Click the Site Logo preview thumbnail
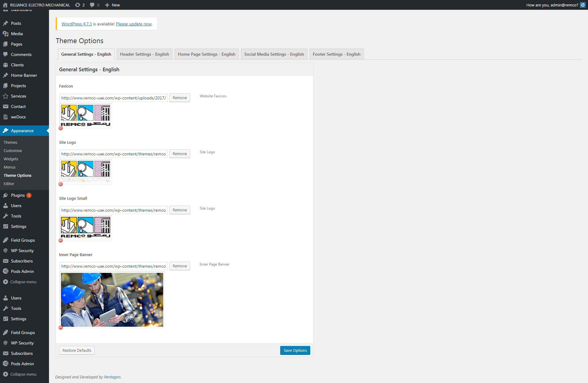The height and width of the screenshot is (383, 588). 85,172
